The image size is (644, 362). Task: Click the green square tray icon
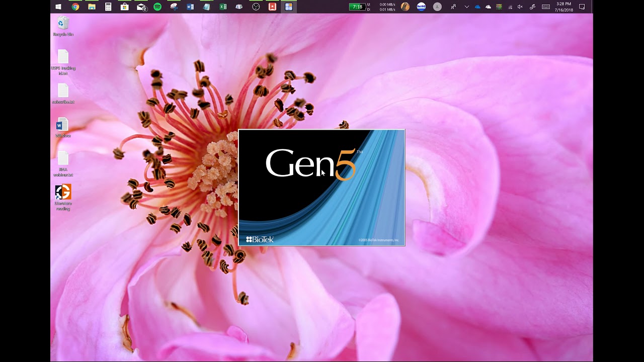(x=499, y=7)
